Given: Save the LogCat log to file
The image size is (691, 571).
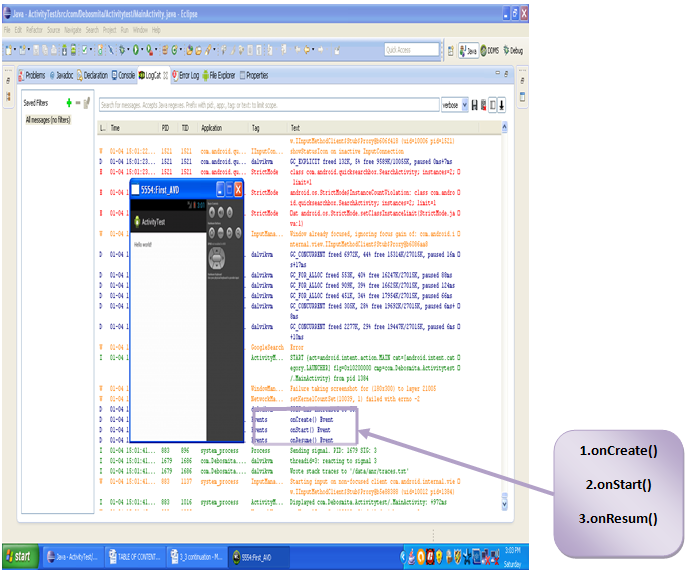Looking at the screenshot, I should 474,105.
